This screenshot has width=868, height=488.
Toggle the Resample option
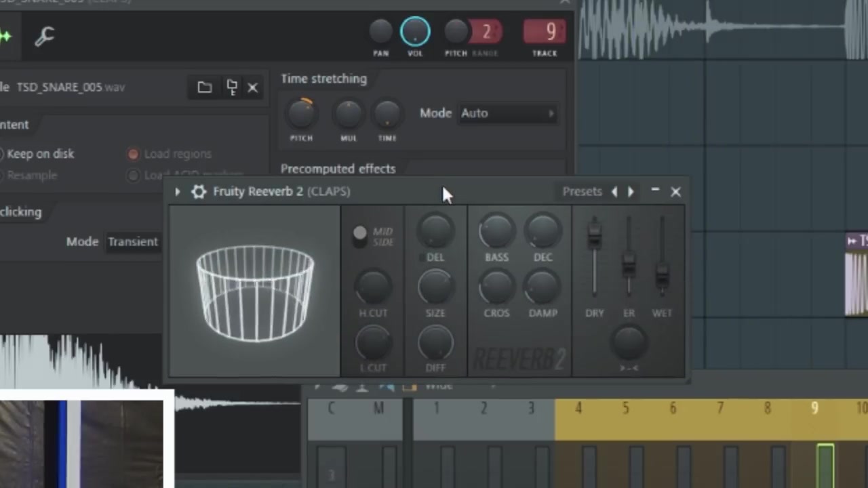[28, 176]
